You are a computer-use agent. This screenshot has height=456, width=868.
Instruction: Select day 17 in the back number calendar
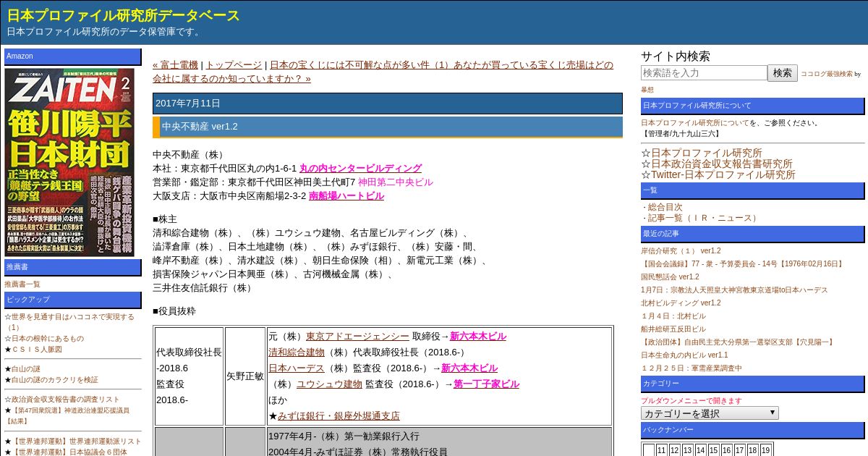[739, 450]
